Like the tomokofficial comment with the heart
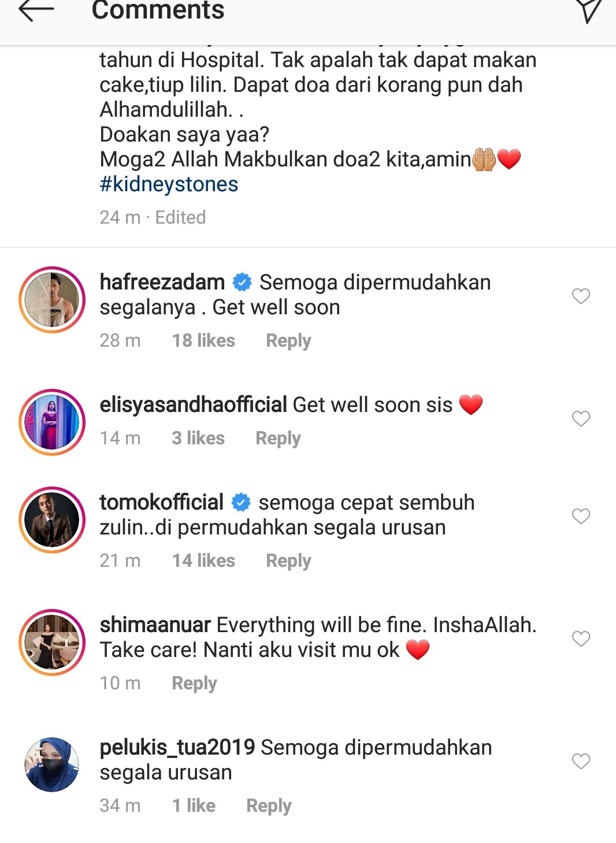Viewport: 616px width, 843px height. 581,516
